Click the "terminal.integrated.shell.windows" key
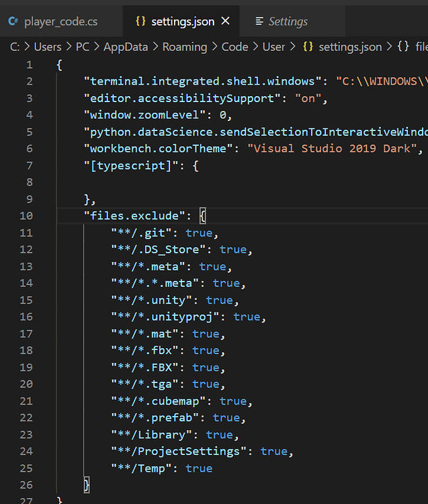The width and height of the screenshot is (428, 504). (x=202, y=81)
